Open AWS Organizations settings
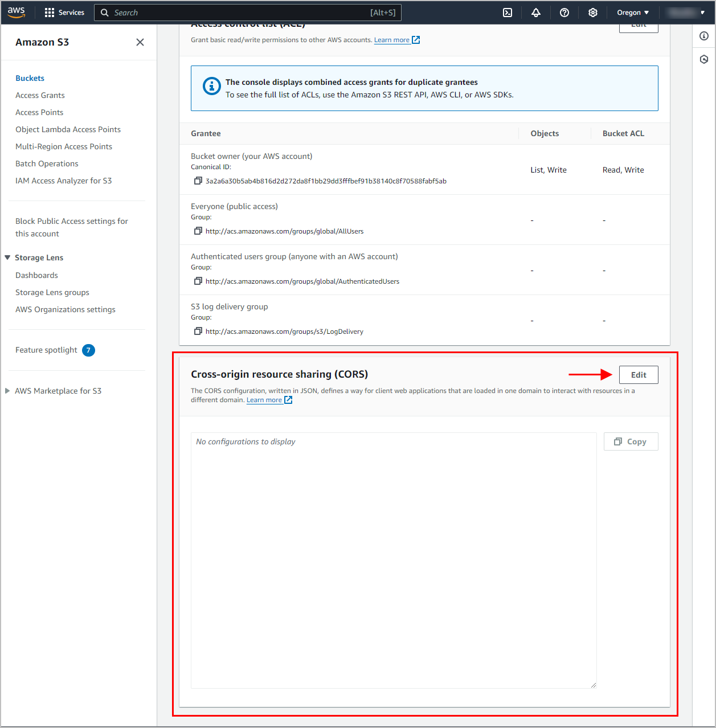The width and height of the screenshot is (716, 728). (x=66, y=309)
